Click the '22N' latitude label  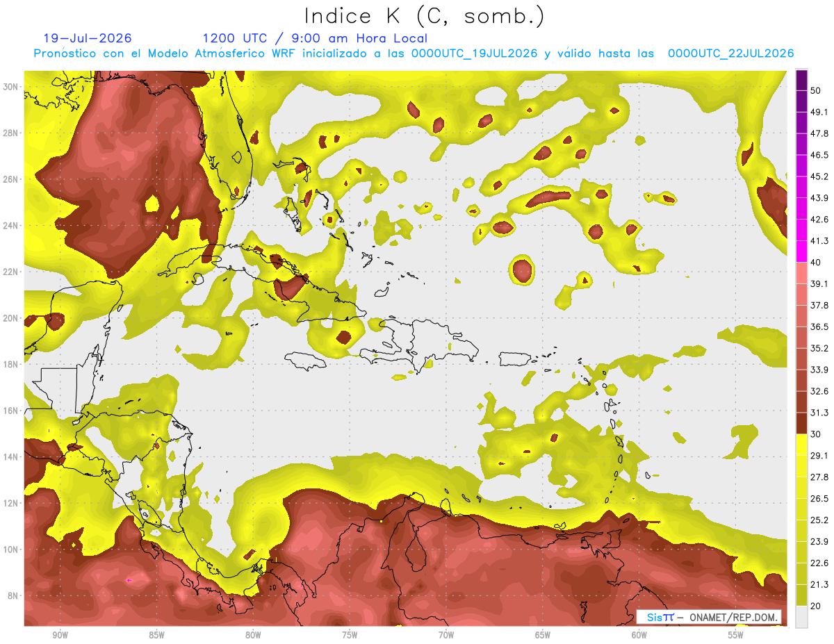coord(11,272)
